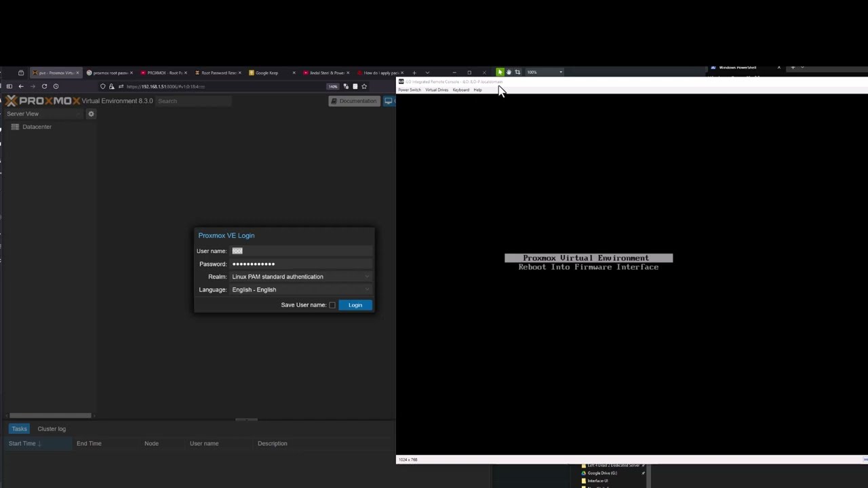Image resolution: width=868 pixels, height=488 pixels.
Task: Open the Keyboard menu in iLO console
Action: [x=461, y=90]
